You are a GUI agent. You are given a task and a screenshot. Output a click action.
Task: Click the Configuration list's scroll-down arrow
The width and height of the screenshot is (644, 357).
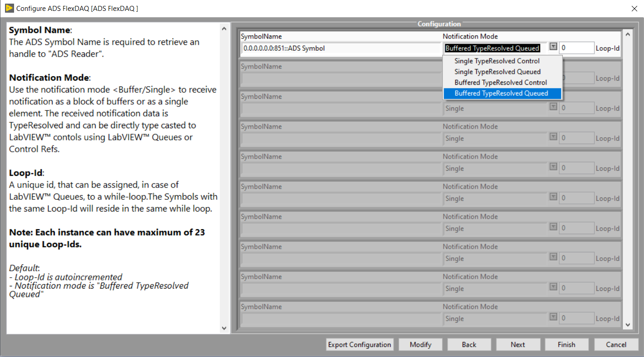[x=628, y=324]
